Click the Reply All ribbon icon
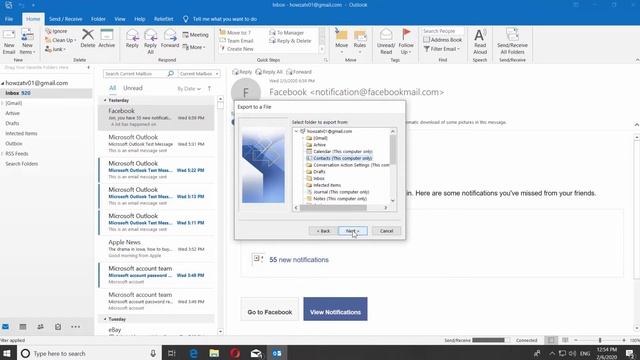This screenshot has width=640, height=360. [151, 41]
